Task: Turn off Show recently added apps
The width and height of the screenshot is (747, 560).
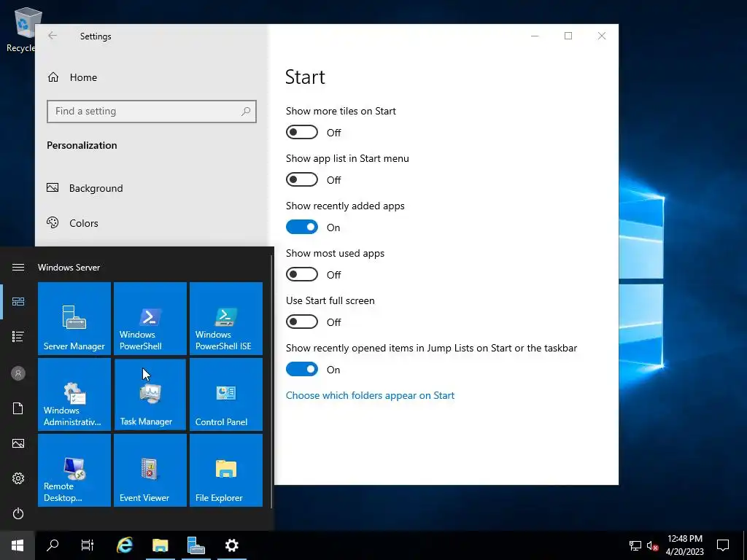Action: click(301, 227)
